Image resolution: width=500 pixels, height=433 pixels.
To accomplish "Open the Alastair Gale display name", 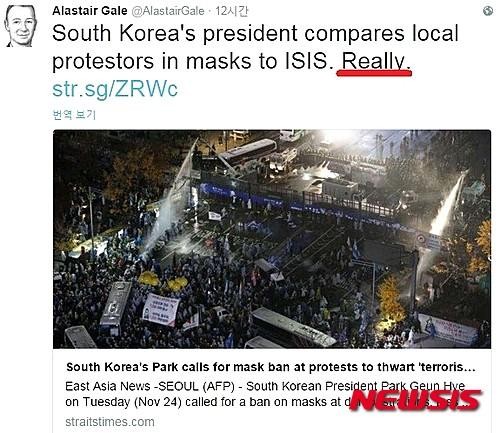I will point(90,11).
